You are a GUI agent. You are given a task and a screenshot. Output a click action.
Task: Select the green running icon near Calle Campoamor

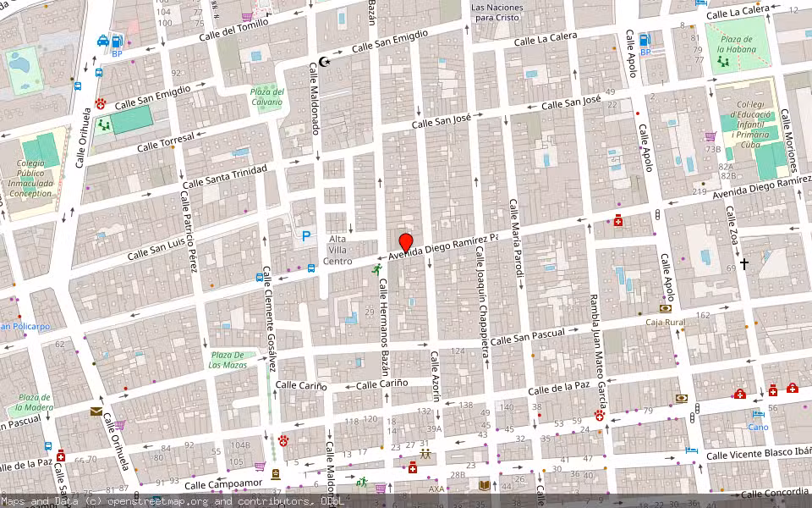362,482
